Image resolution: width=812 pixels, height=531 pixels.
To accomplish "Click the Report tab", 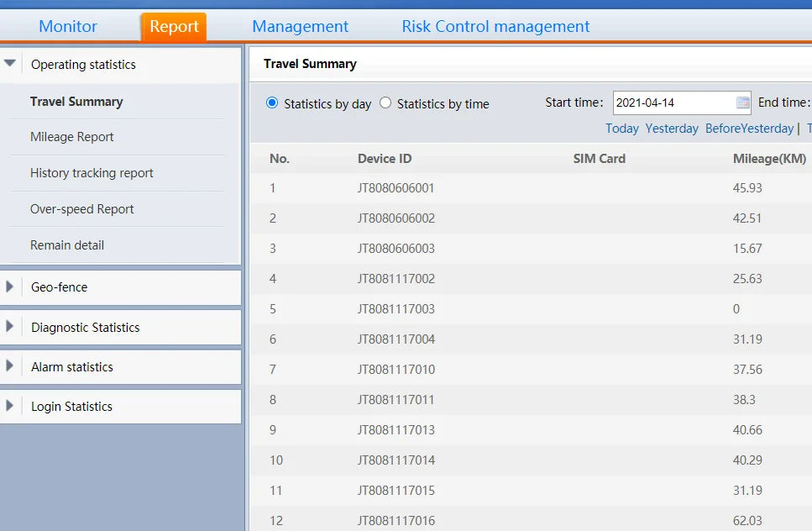I will 174,26.
